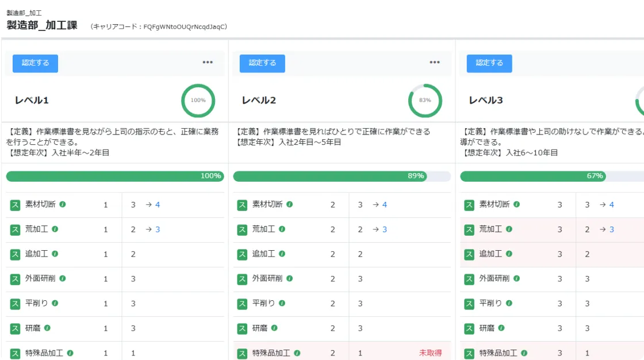Click target level 4 link for 素材切断 レベル1
The height and width of the screenshot is (360, 644).
tap(158, 205)
